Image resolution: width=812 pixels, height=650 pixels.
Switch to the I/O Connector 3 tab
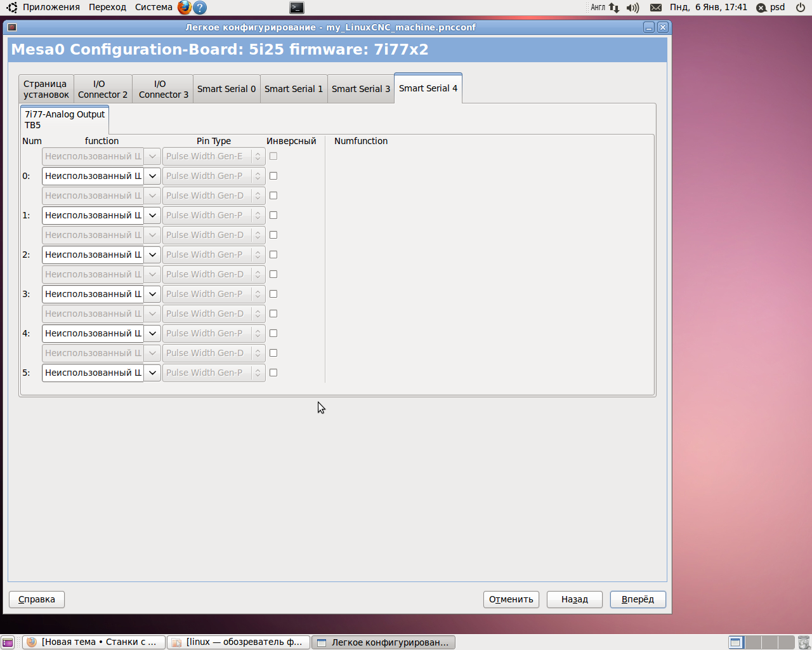164,89
